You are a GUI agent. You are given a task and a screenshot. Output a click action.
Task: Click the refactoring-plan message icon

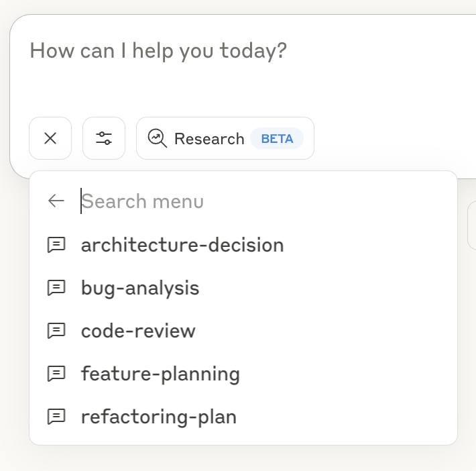point(56,417)
